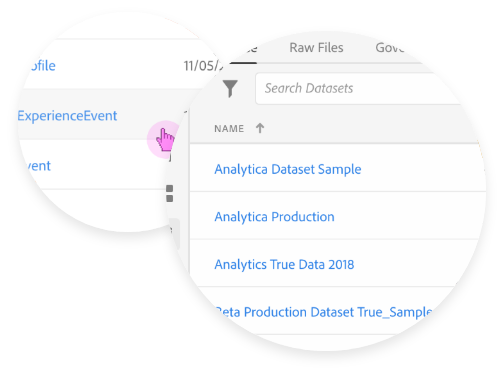Click the gray stacked squares sidebar icon
The width and height of the screenshot is (504, 375).
click(x=169, y=194)
